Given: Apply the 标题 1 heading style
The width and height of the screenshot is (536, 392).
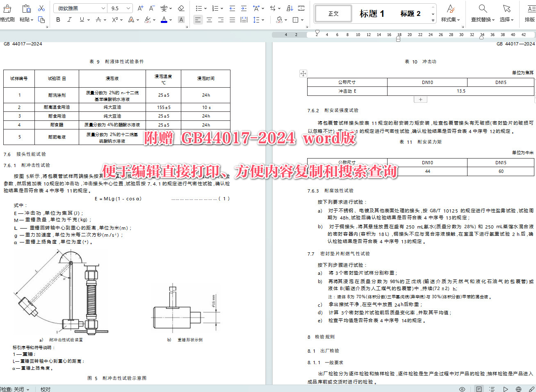Looking at the screenshot, I should click(x=372, y=13).
